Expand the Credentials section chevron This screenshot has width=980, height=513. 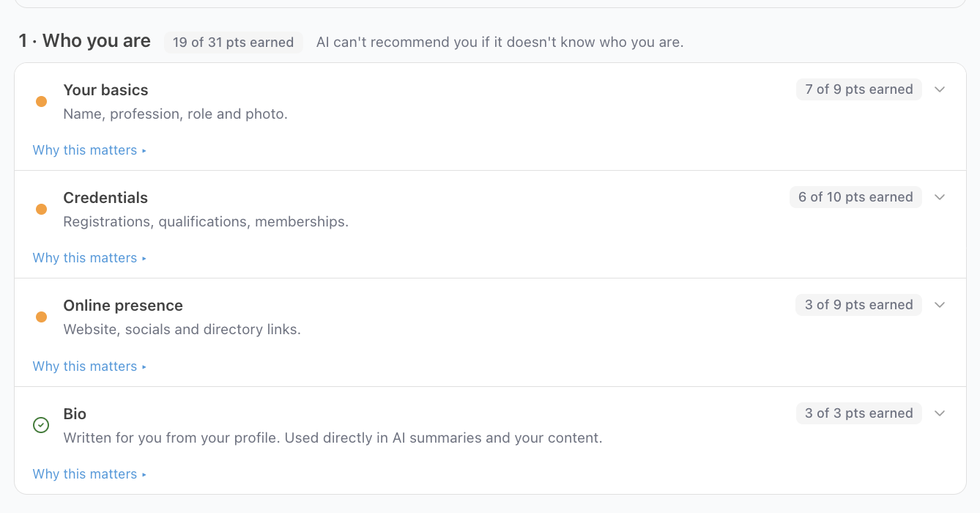(x=940, y=197)
